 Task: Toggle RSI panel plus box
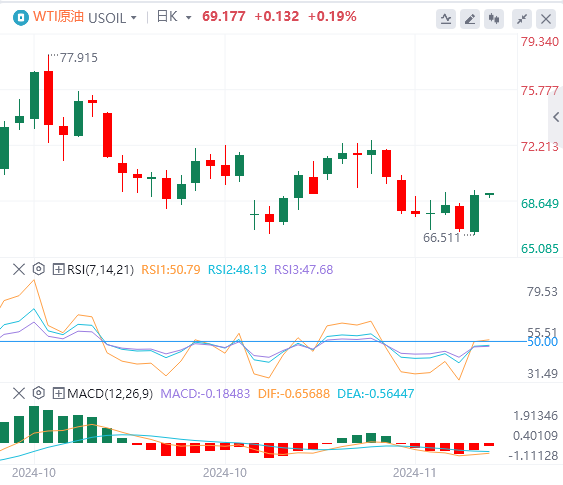click(58, 269)
